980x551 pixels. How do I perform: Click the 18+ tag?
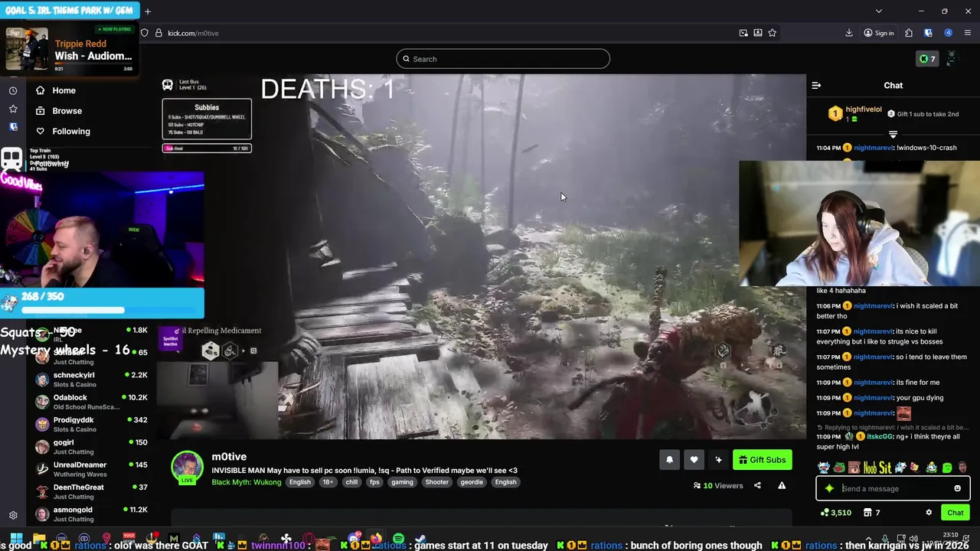(328, 482)
